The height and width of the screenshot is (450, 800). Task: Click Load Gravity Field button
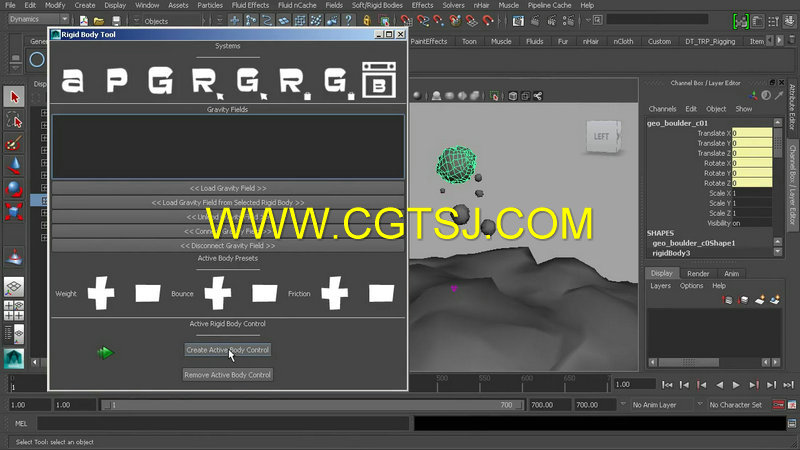pyautogui.click(x=228, y=188)
